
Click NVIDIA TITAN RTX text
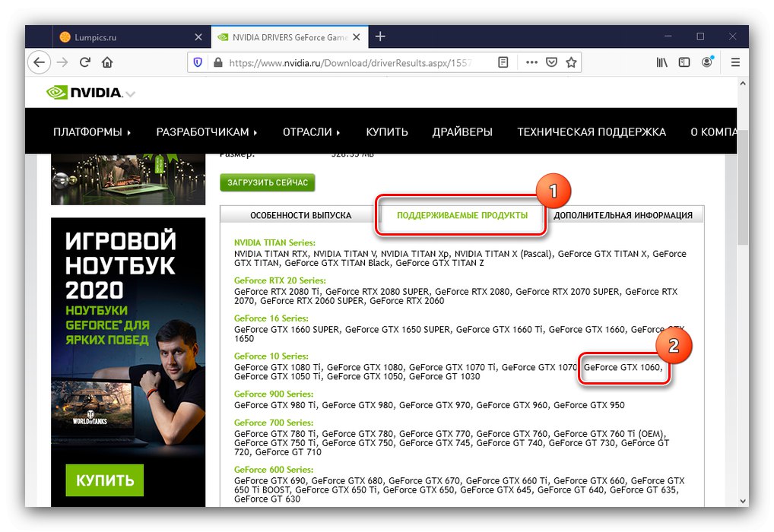271,254
